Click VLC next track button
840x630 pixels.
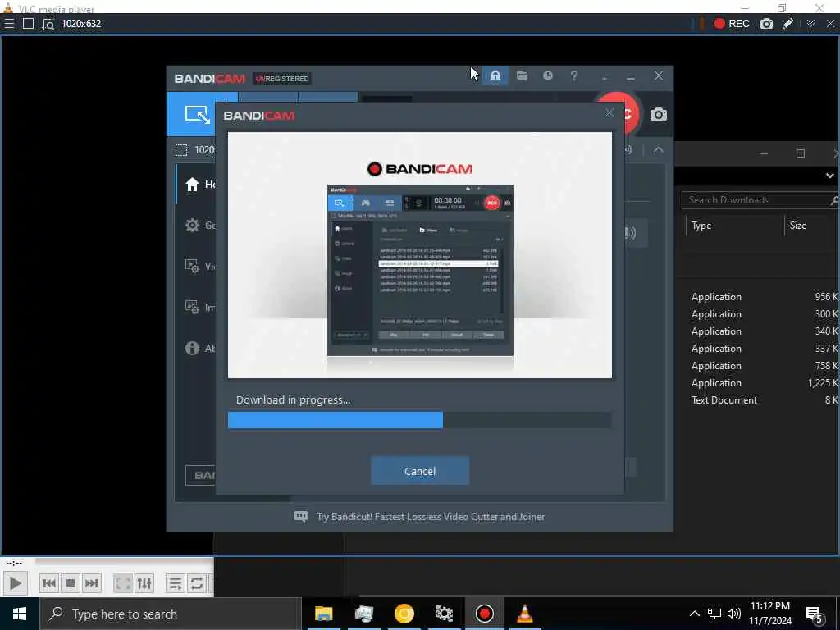(x=92, y=583)
